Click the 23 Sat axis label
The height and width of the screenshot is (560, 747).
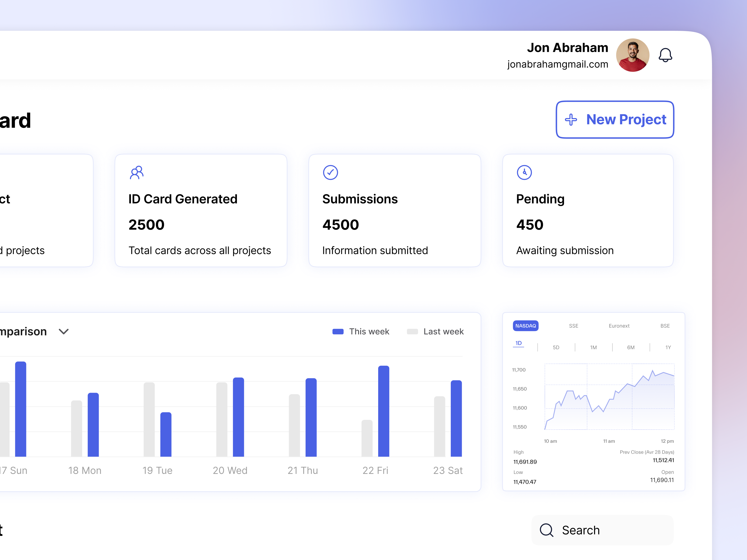click(448, 470)
